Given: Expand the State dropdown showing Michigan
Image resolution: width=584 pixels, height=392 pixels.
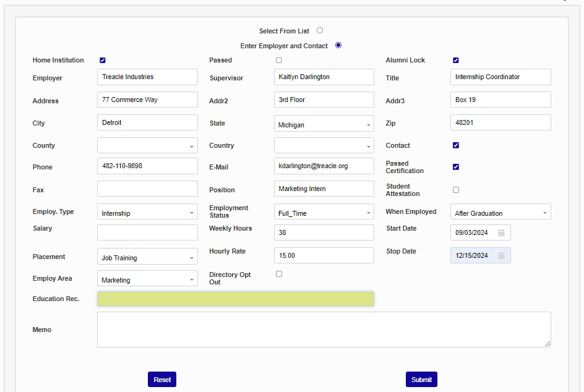Looking at the screenshot, I should tap(324, 124).
